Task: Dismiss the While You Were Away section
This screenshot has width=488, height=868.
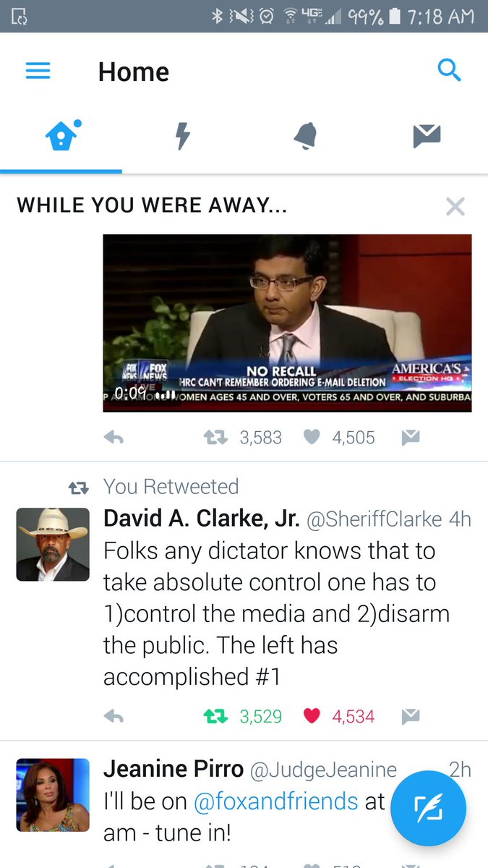Action: coord(455,207)
